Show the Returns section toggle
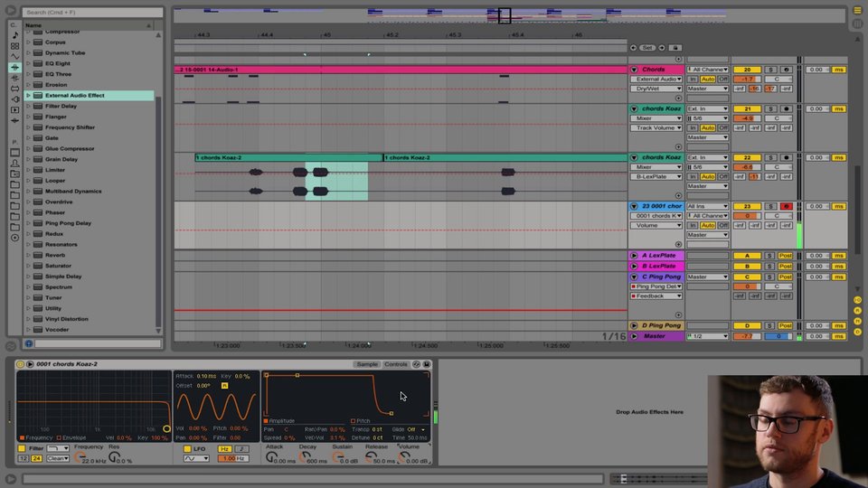Viewport: 868px width, 488px height. point(857,310)
